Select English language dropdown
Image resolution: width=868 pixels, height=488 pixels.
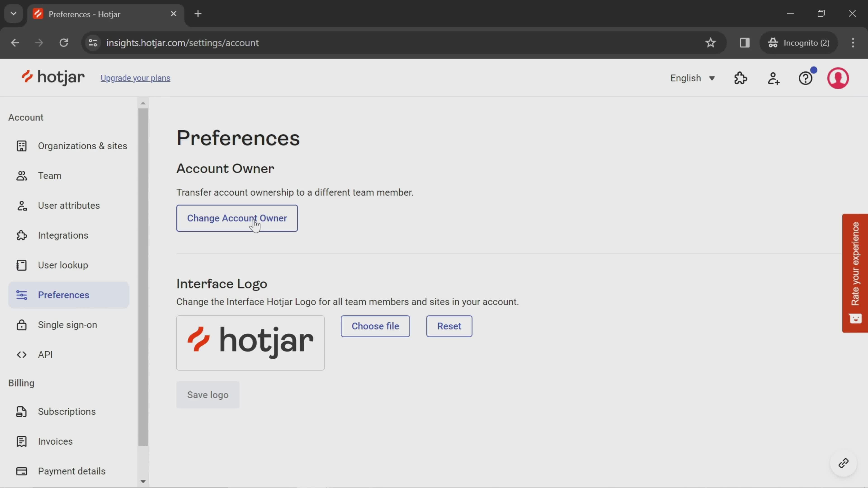[x=693, y=78]
